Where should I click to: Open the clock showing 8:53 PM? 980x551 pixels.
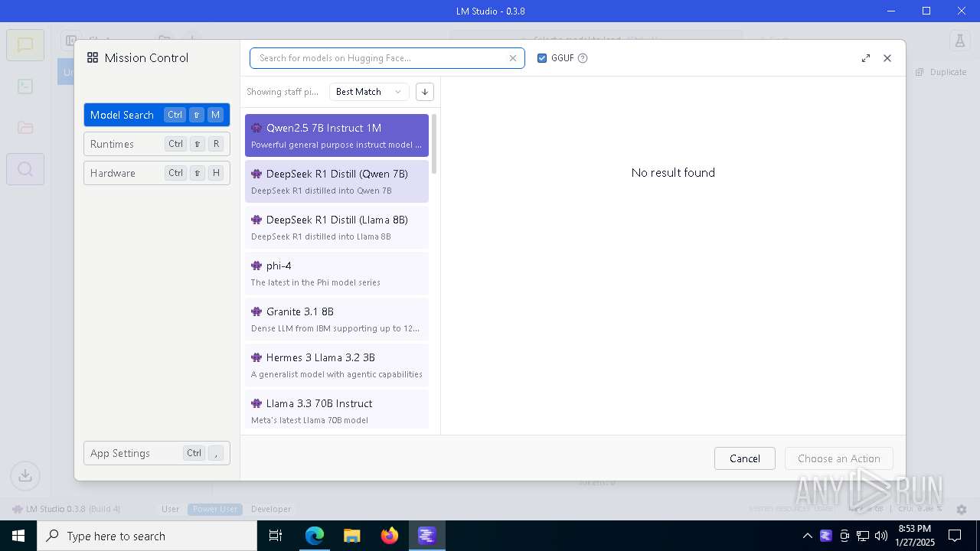915,536
